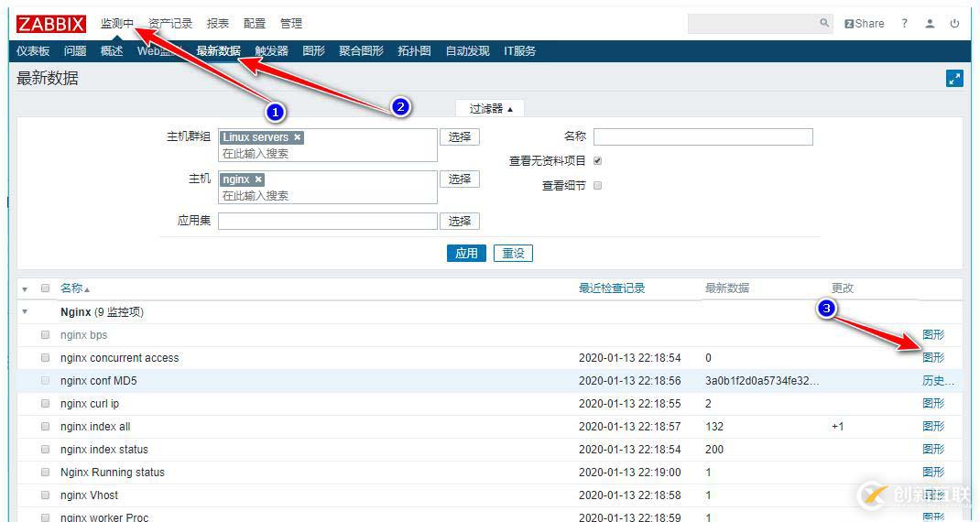Check the nginx conf MD5 checkbox

[x=45, y=380]
